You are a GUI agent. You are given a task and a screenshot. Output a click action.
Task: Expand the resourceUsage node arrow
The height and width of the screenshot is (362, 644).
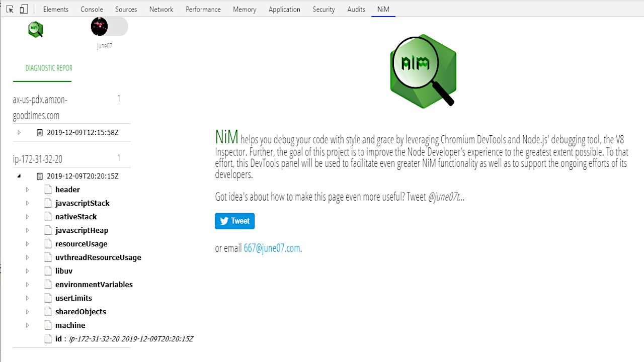[x=28, y=244]
